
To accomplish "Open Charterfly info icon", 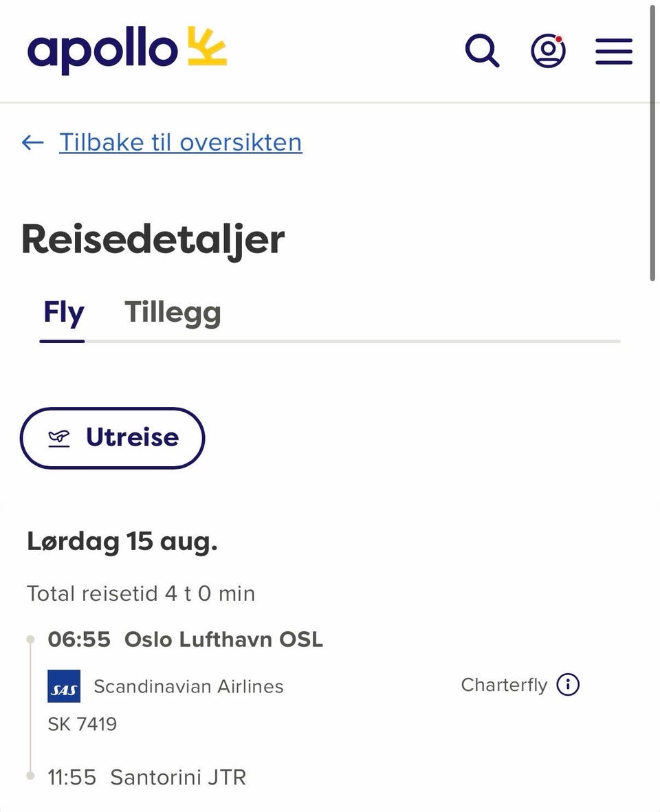I will [x=568, y=685].
